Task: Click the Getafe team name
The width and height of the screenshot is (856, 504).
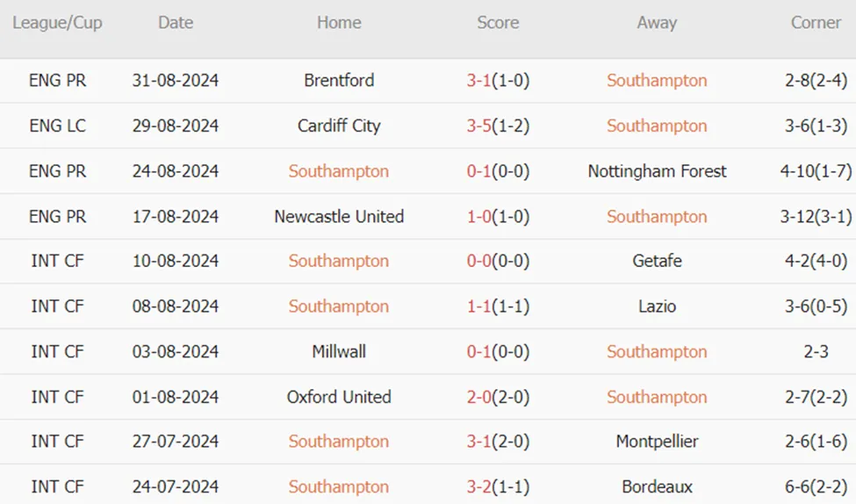Action: coord(657,261)
